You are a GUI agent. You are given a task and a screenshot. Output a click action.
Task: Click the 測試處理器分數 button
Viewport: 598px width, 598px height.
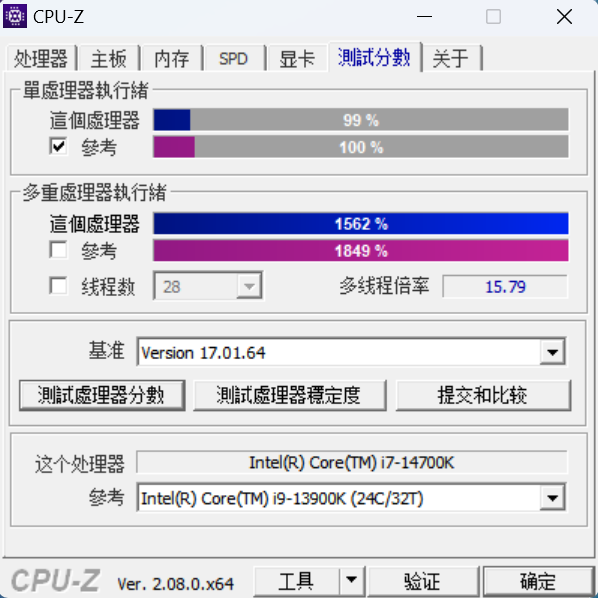tap(102, 395)
